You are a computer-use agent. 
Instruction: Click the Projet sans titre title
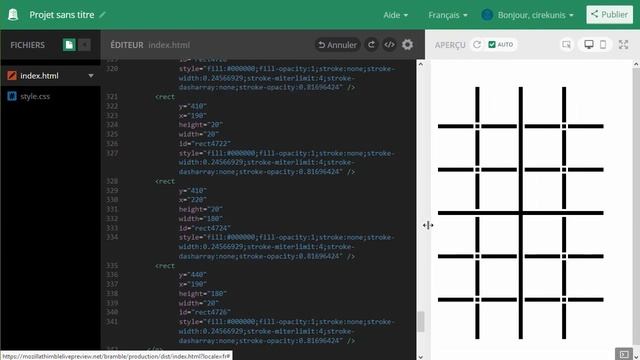[62, 15]
